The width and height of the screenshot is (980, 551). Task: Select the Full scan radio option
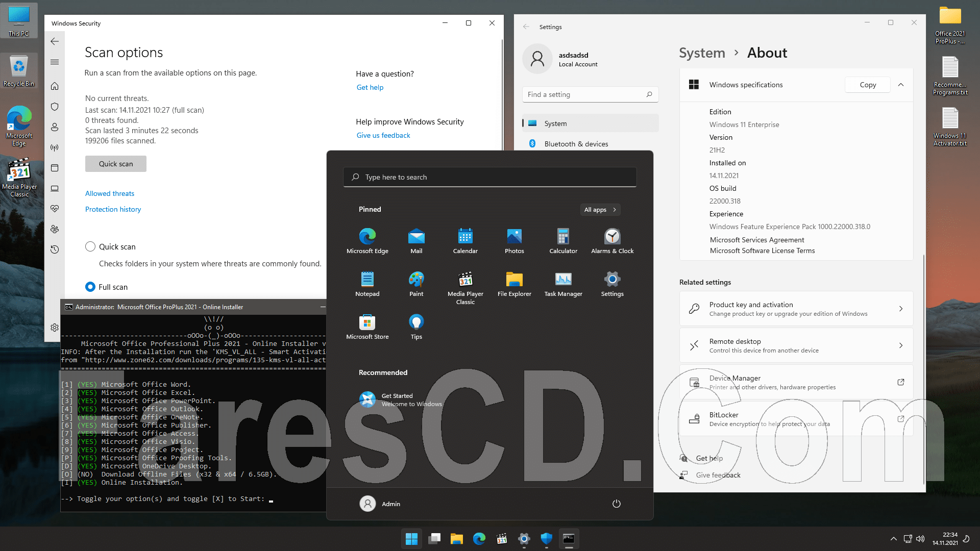(90, 287)
